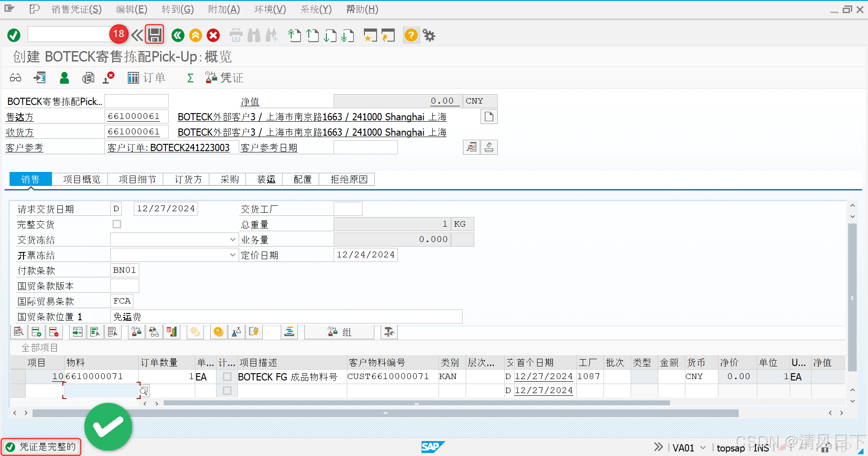Open the 转到(G) menu
The height and width of the screenshot is (456, 868).
coord(178,9)
